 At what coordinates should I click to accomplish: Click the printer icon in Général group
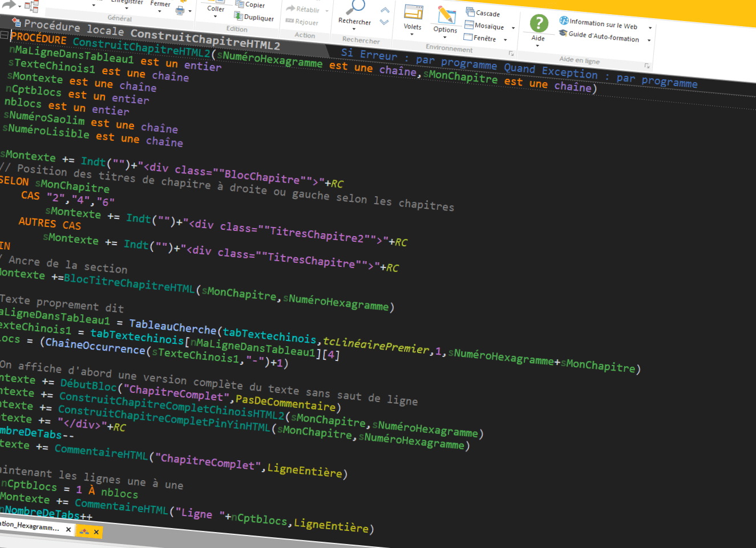179,10
